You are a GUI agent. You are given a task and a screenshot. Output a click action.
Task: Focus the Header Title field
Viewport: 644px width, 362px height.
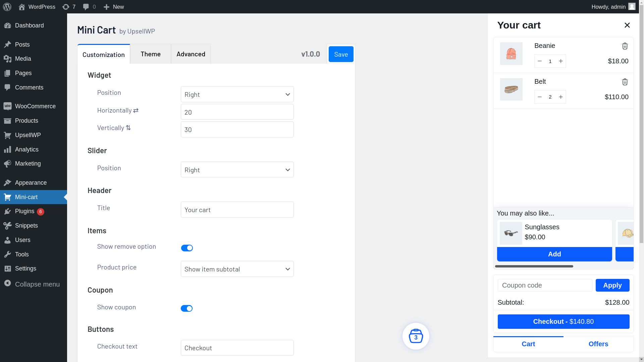pyautogui.click(x=237, y=209)
